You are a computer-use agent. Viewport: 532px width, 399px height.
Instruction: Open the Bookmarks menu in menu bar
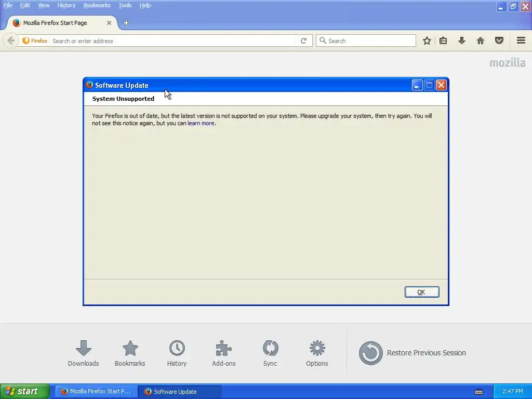tap(97, 5)
